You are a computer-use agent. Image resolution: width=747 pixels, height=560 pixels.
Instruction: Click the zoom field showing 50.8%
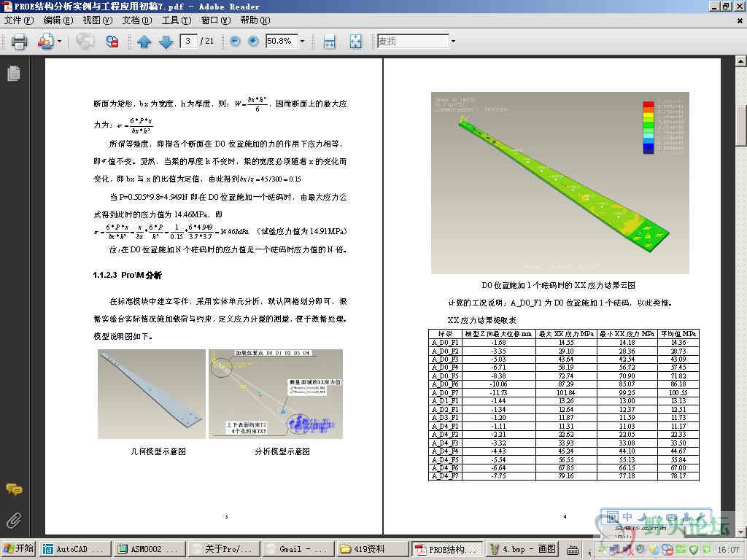(x=282, y=42)
